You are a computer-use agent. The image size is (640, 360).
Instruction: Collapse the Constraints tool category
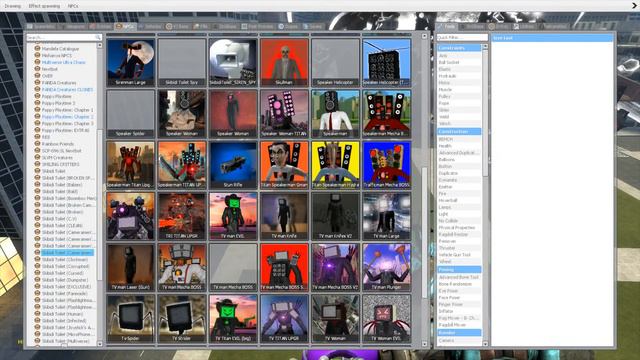pyautogui.click(x=459, y=48)
